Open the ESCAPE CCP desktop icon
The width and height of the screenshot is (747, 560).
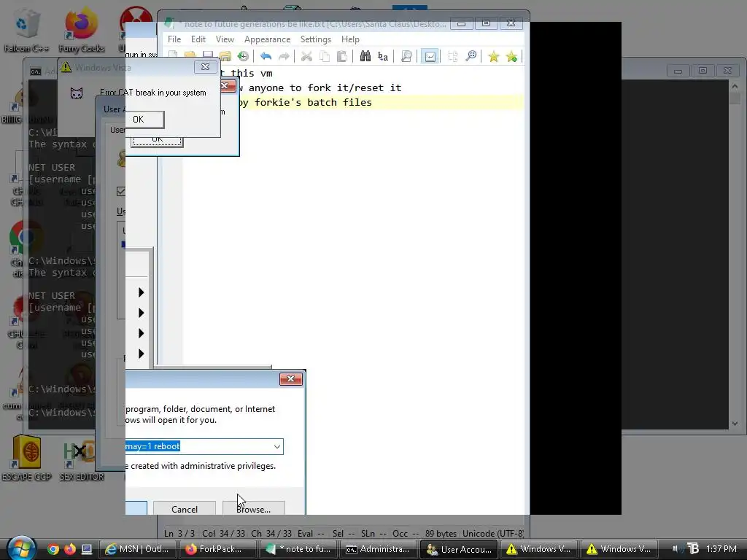[x=27, y=458]
